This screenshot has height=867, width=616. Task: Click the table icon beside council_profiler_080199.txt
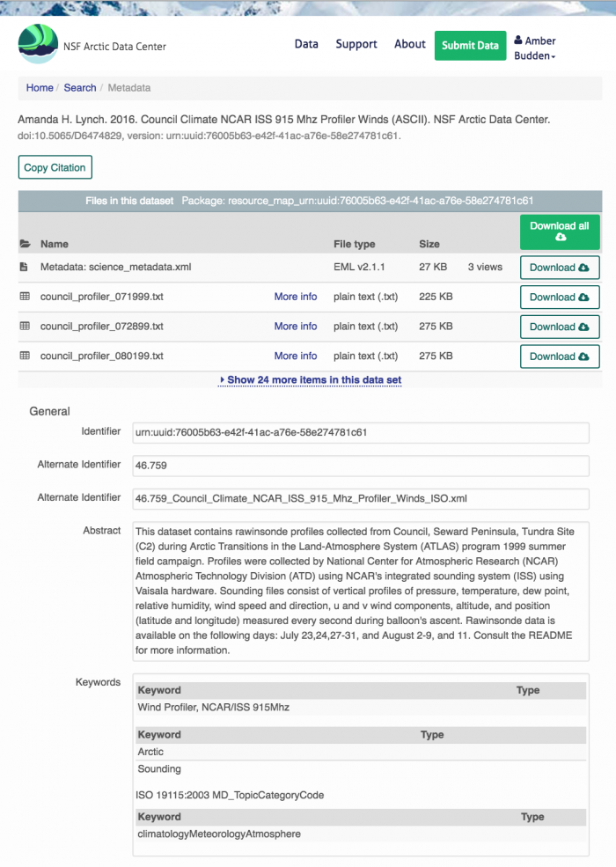(x=25, y=356)
